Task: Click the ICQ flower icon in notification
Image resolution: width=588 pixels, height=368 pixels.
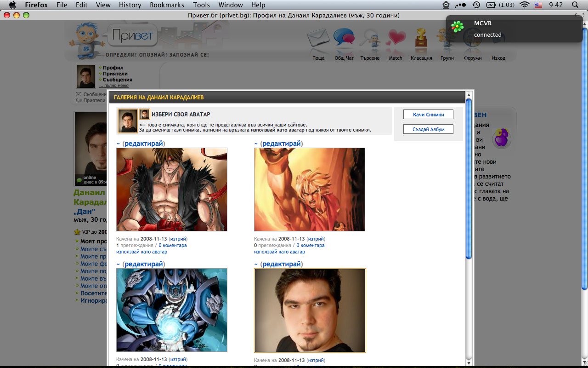Action: (x=457, y=27)
